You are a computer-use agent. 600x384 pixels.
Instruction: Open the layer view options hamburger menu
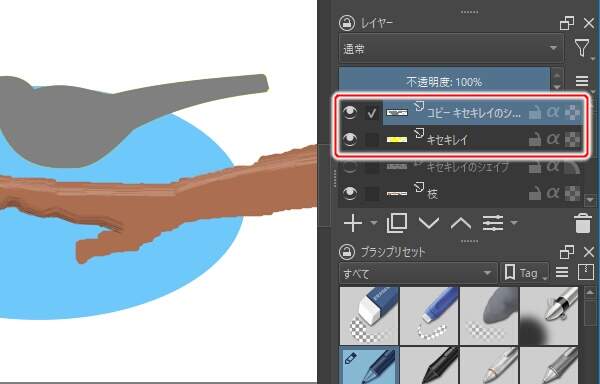[x=582, y=81]
